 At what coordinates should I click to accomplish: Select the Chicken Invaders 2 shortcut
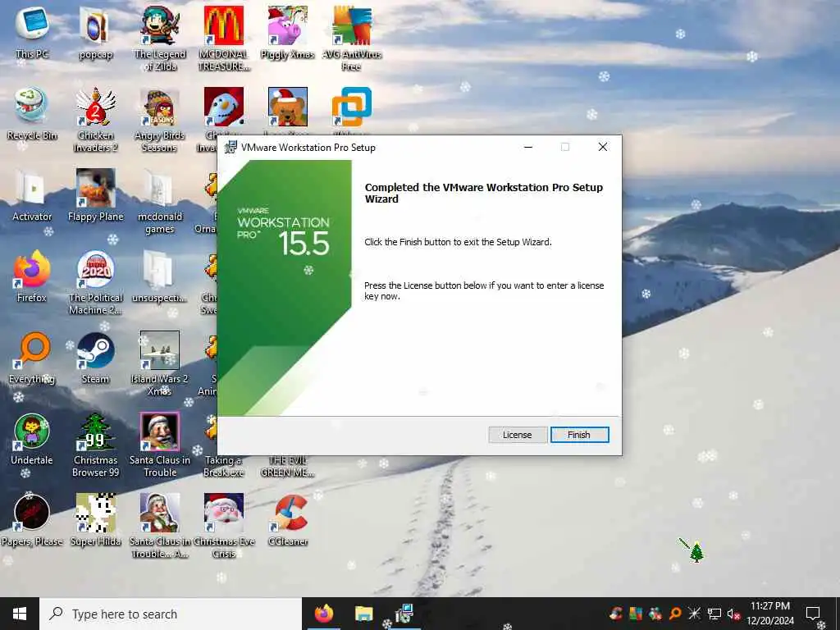point(95,120)
